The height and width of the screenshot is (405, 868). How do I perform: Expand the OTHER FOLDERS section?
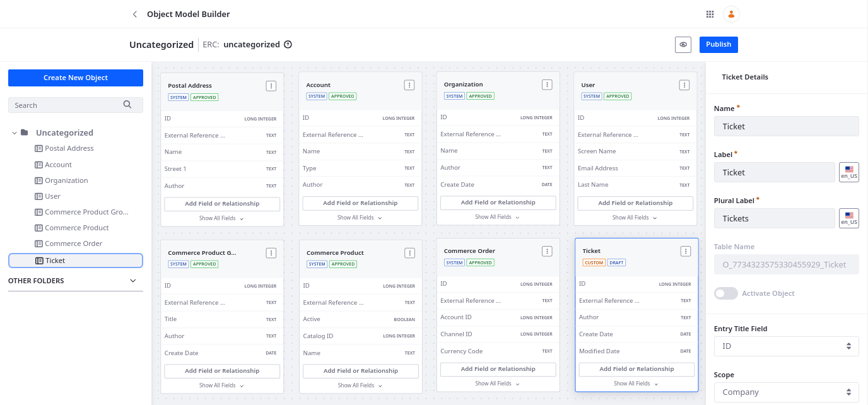click(x=132, y=281)
